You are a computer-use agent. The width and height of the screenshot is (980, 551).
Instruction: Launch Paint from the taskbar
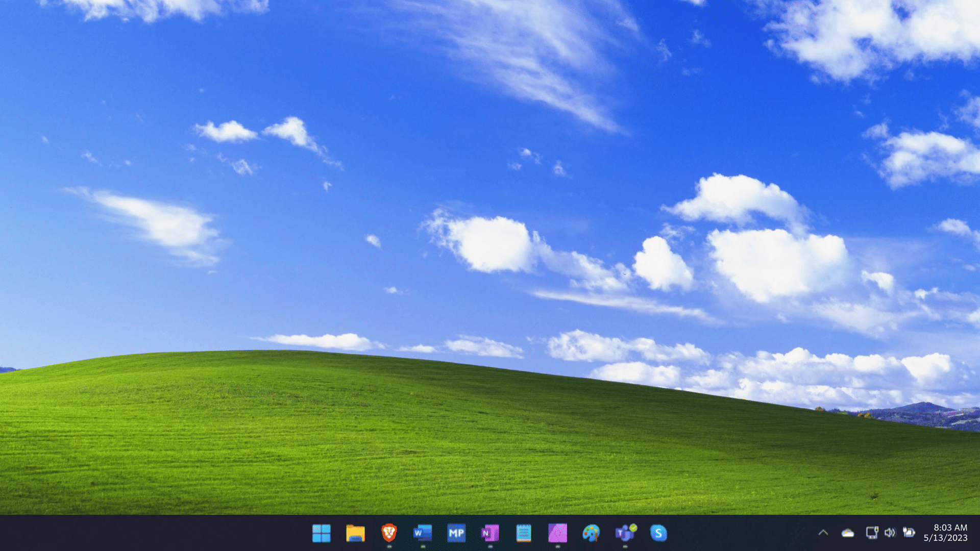[x=591, y=533]
